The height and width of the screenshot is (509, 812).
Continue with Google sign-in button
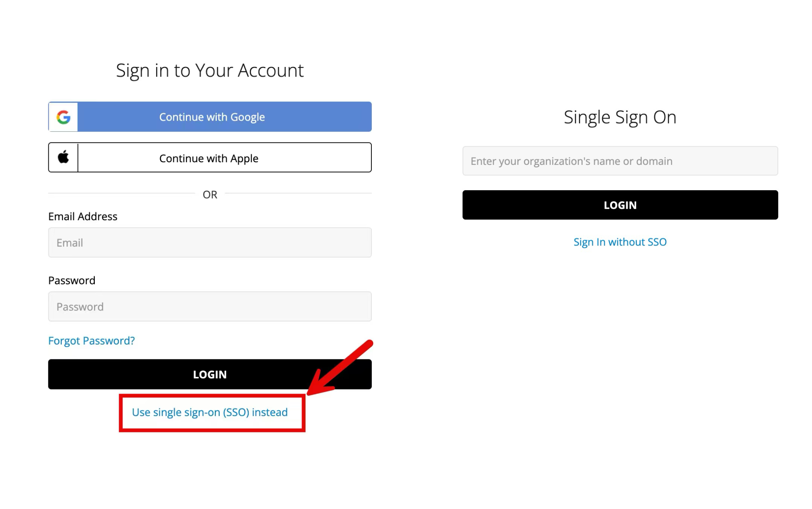point(210,116)
